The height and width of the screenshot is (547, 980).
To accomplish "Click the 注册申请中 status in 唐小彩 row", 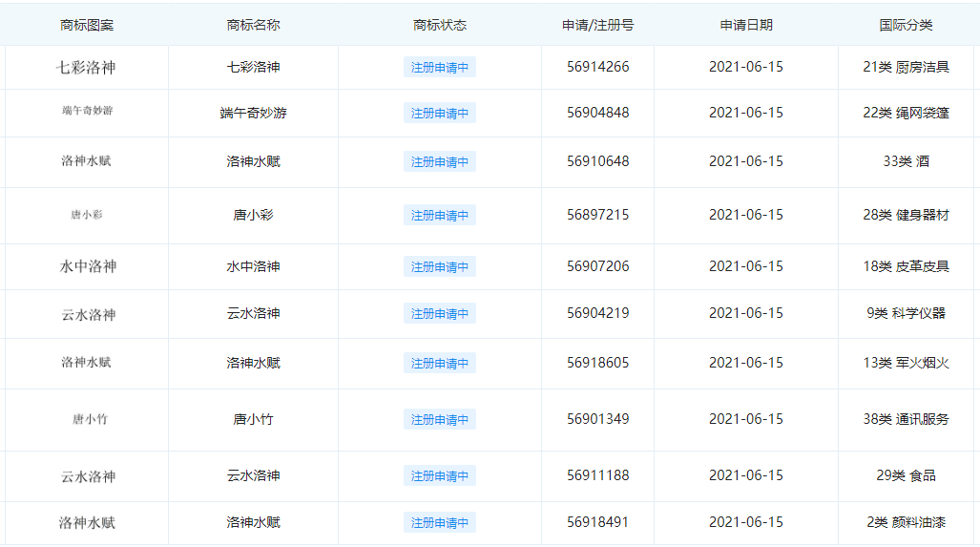I will click(x=440, y=216).
